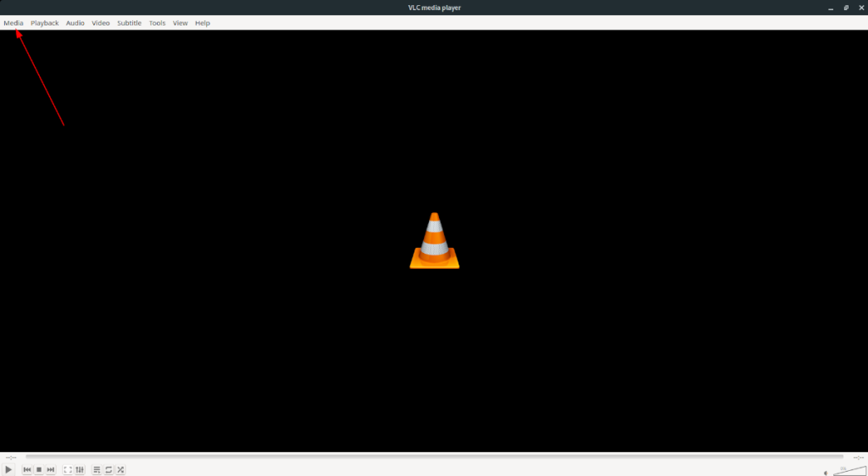Open the Video menu
The height and width of the screenshot is (476, 868).
[x=100, y=23]
